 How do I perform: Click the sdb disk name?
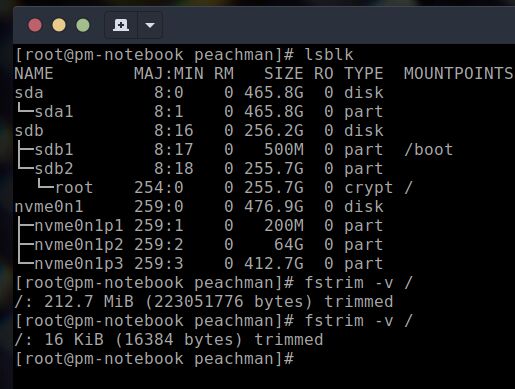[29, 130]
